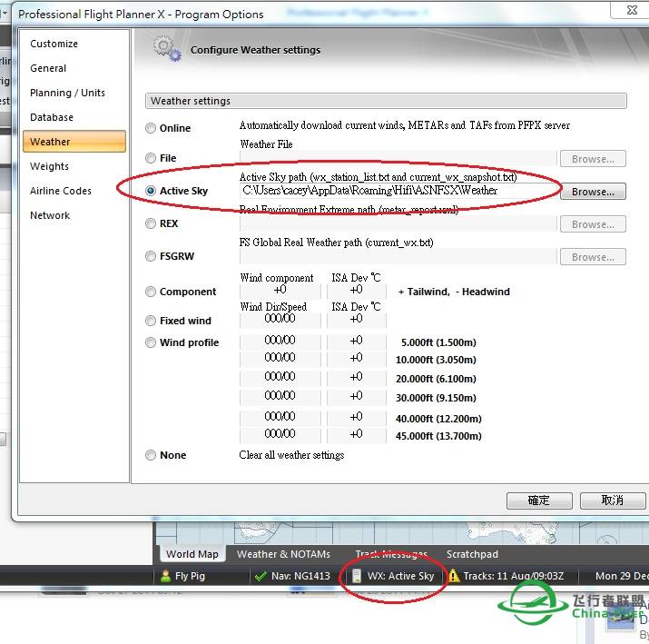Viewport: 649px width, 644px height.
Task: Cancel with the 取消 button
Action: [x=612, y=500]
